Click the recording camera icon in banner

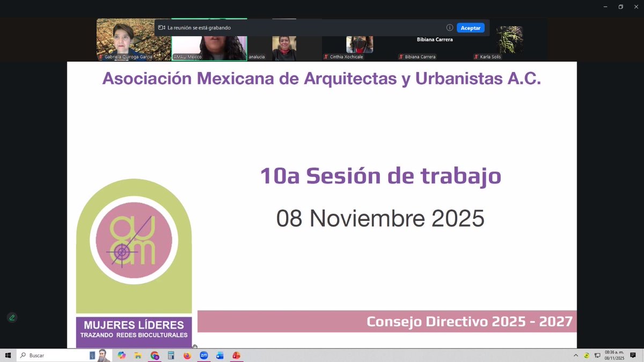click(x=161, y=28)
